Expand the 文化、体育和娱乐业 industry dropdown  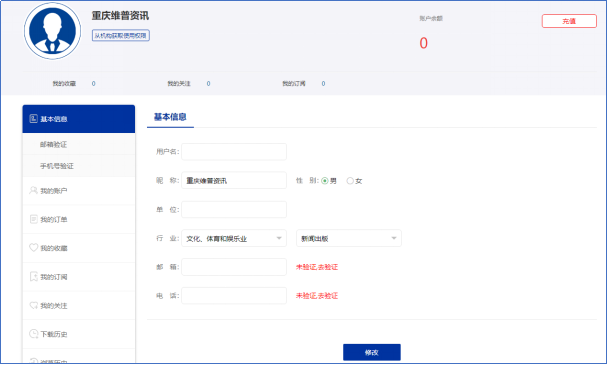(x=234, y=238)
